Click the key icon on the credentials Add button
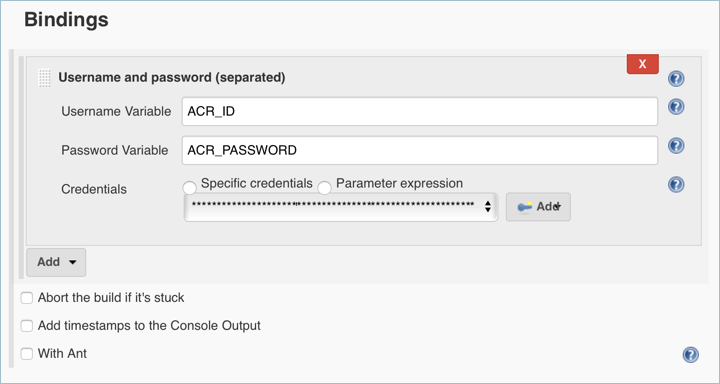The width and height of the screenshot is (720, 384). click(x=524, y=207)
